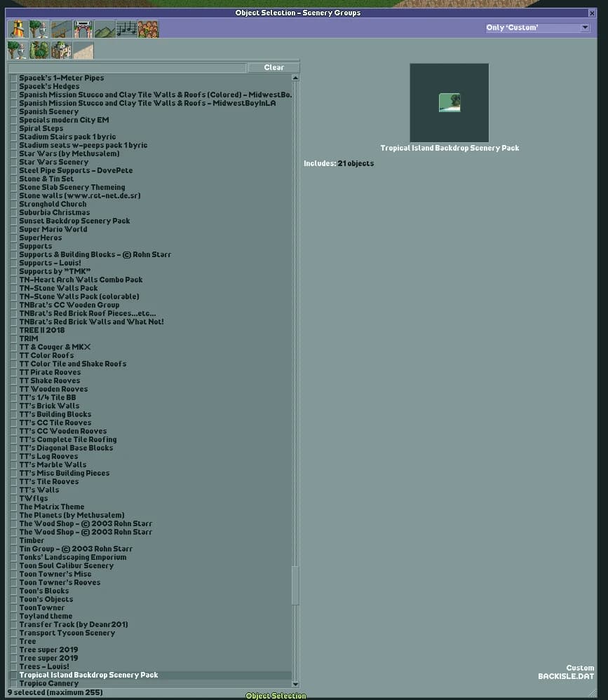Select 'Transport Tycoon Scenery' row
Viewport: 608px width, 700px height.
click(151, 633)
